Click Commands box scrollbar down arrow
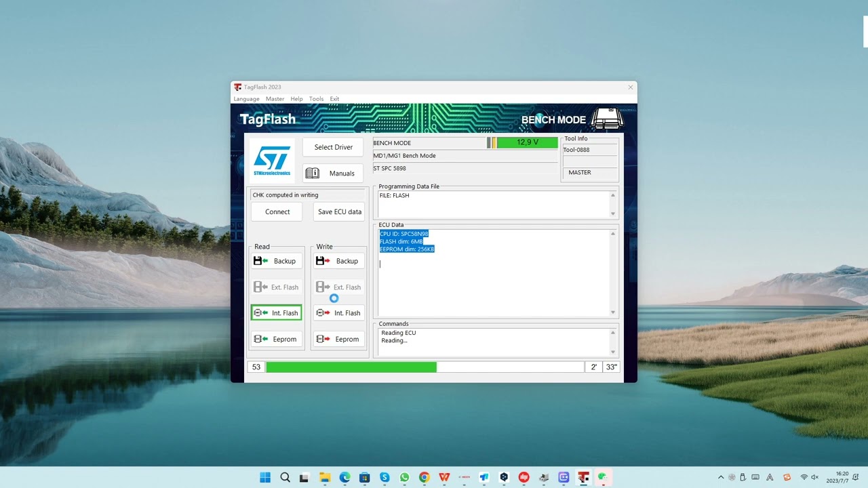The image size is (868, 488). pyautogui.click(x=613, y=352)
